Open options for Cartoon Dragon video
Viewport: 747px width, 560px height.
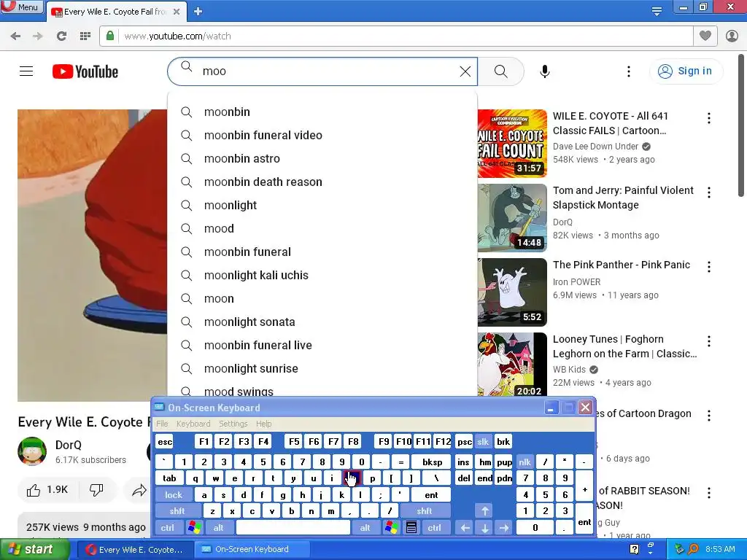coord(709,416)
